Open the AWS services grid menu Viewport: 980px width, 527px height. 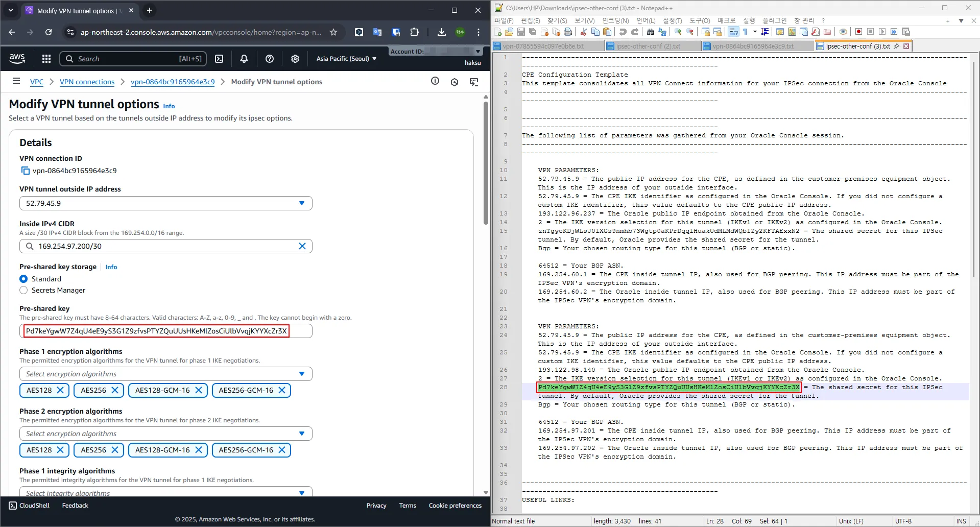point(46,59)
